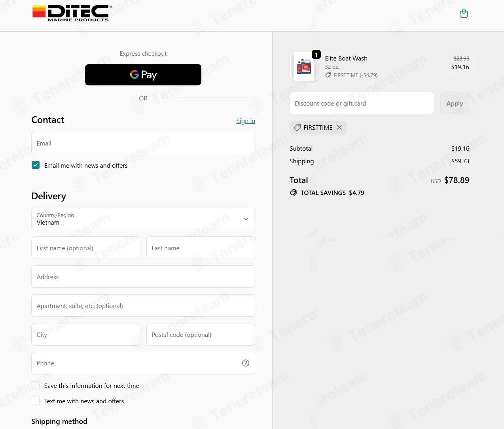Apply the discount code
The image size is (504, 429).
[455, 103]
